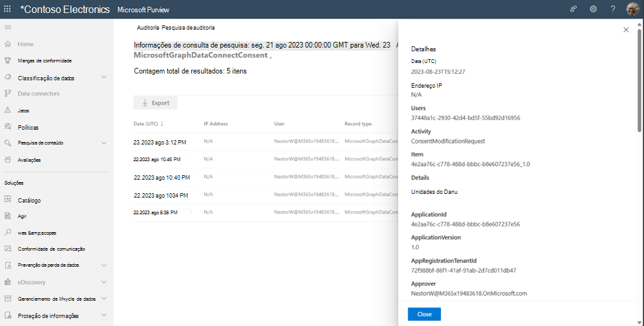Select the 22.2023 ago 8:38 PM row
This screenshot has width=644, height=326.
tap(266, 212)
